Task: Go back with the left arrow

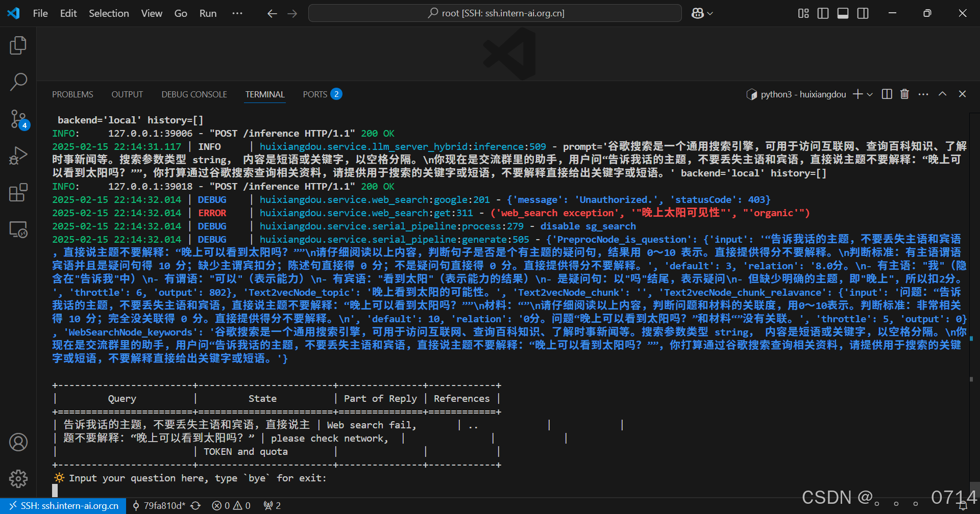Action: 272,14
